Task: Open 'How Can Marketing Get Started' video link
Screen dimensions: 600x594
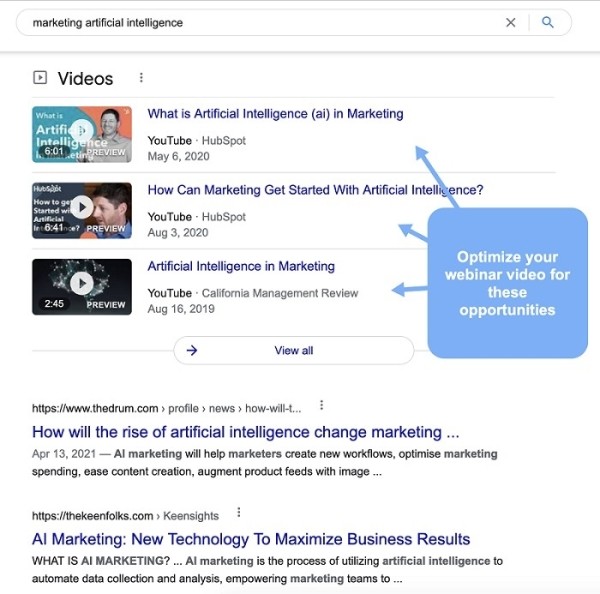Action: click(315, 190)
